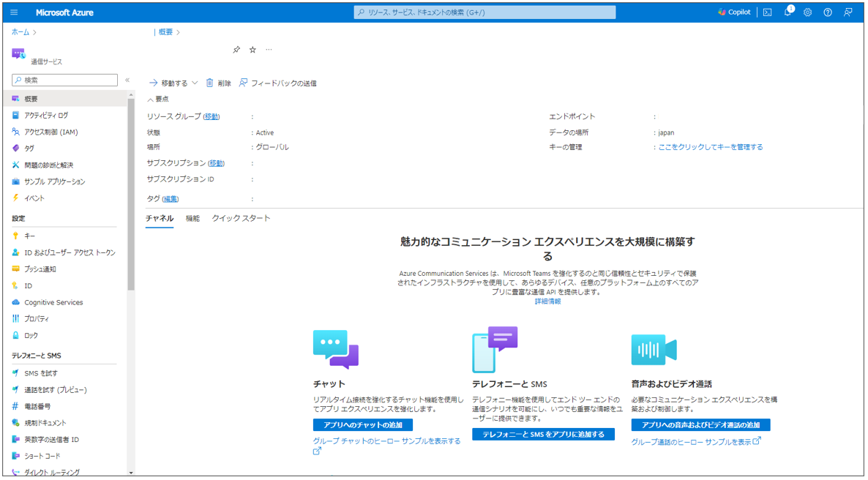Switch to the クイック スタート tab
Image resolution: width=868 pixels, height=480 pixels.
click(242, 218)
